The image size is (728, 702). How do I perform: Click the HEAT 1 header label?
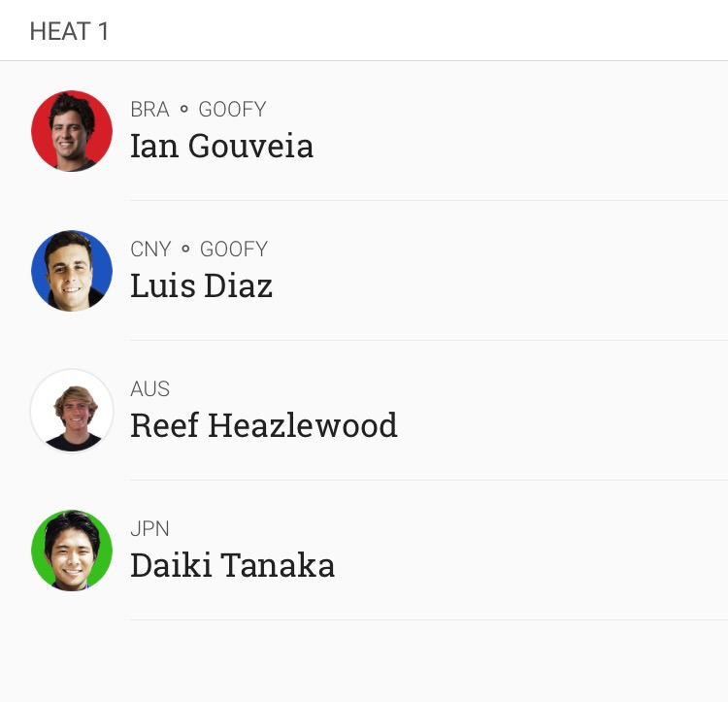coord(69,32)
